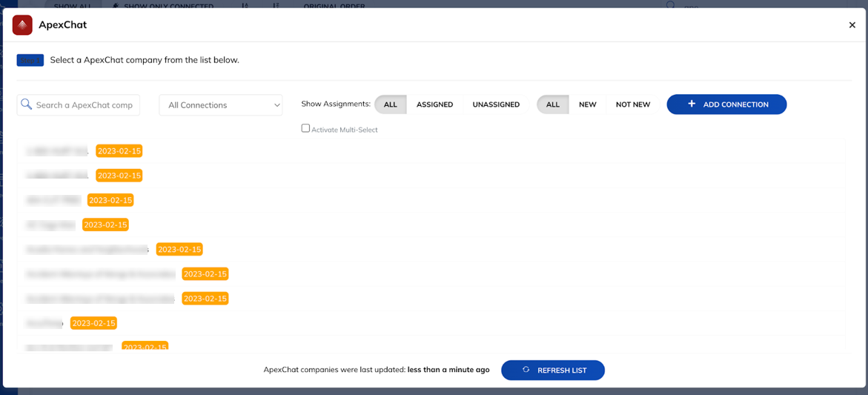Click the ADD CONNECTION button
868x395 pixels.
coord(726,104)
